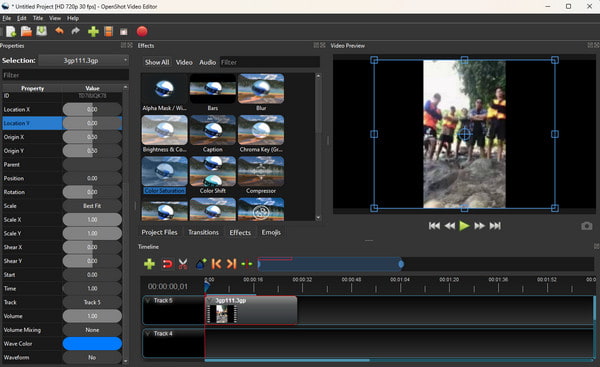Jump to end of the video preview
Viewport: 600px width, 367px height.
click(495, 226)
